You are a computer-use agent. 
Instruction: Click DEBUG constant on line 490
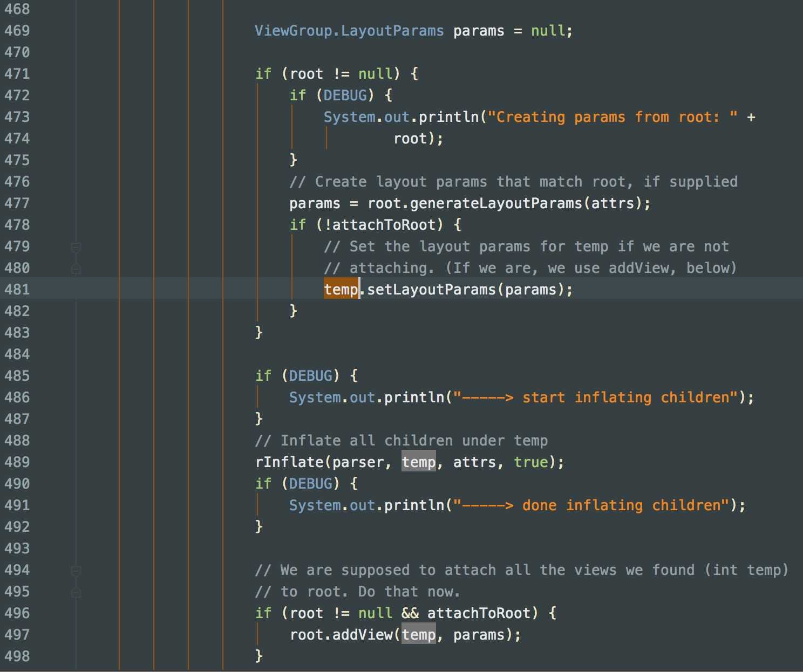pos(310,484)
